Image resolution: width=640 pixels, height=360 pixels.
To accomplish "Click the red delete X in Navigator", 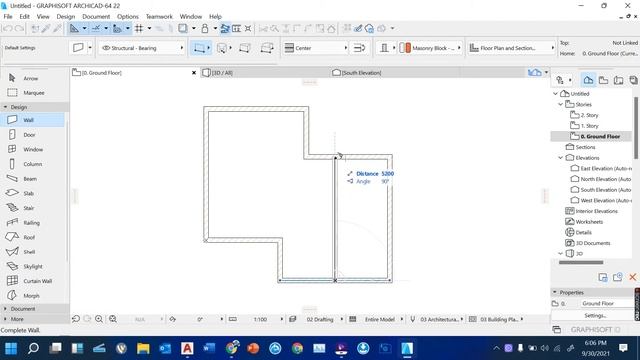I will 633,277.
